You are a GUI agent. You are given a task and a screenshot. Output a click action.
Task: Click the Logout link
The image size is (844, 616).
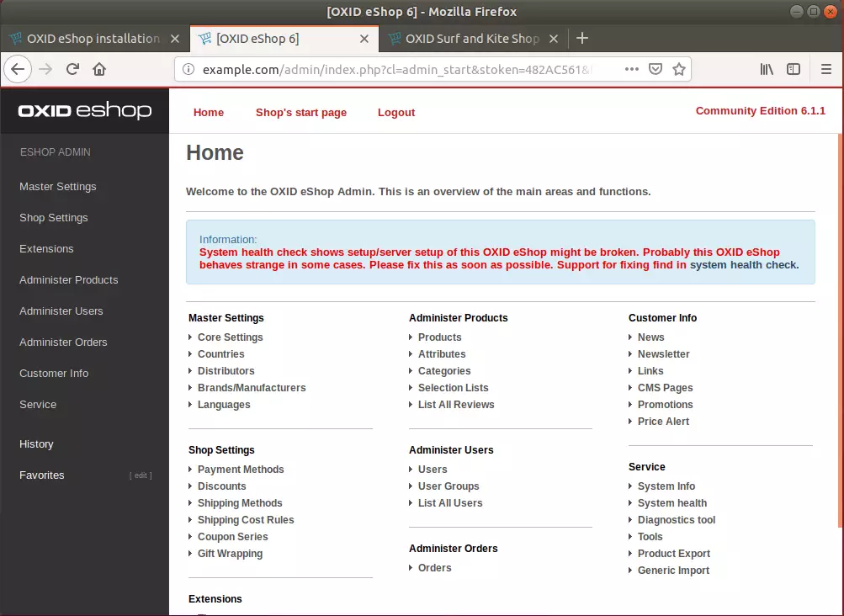coord(396,113)
